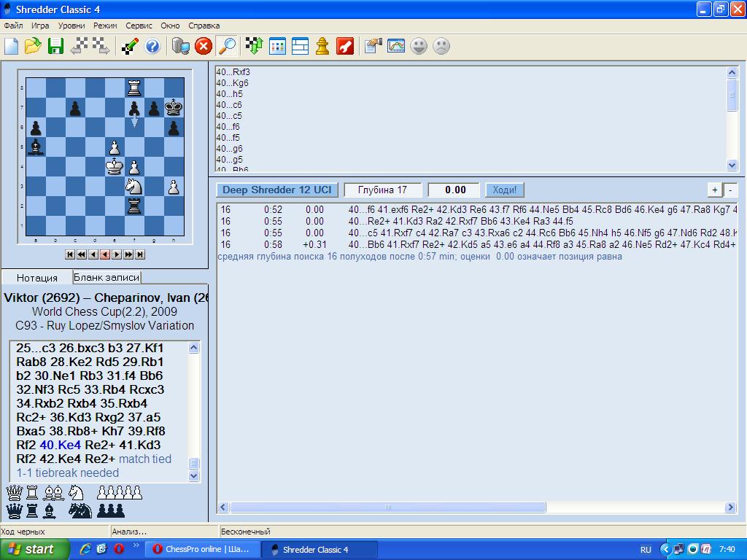This screenshot has height=560, width=747.
Task: Open the Сервис menu
Action: (x=139, y=26)
